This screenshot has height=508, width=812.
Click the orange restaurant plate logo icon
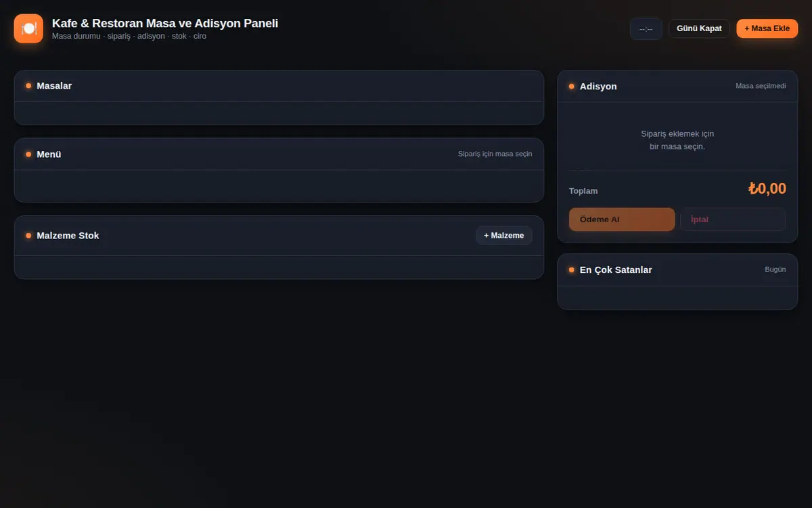(x=28, y=28)
